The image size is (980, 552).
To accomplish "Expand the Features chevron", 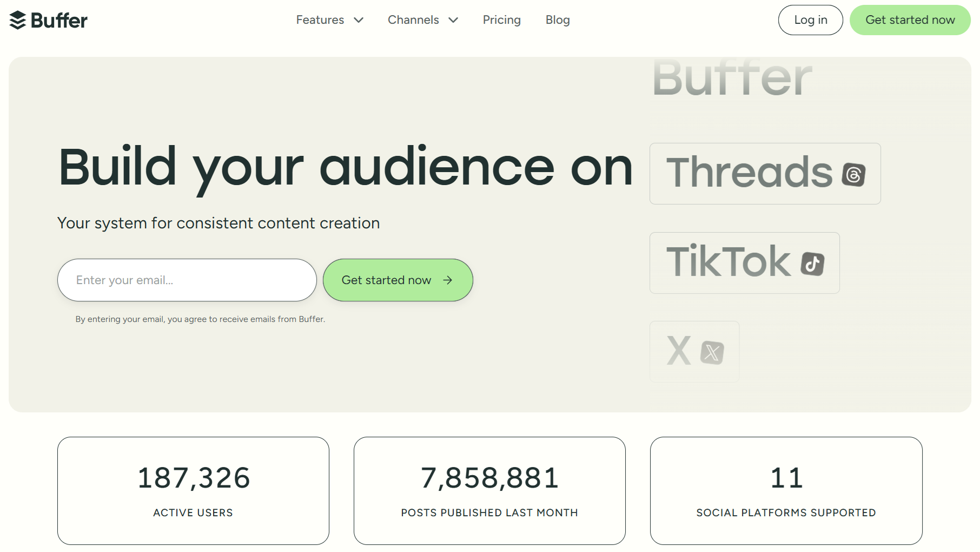I will 359,20.
